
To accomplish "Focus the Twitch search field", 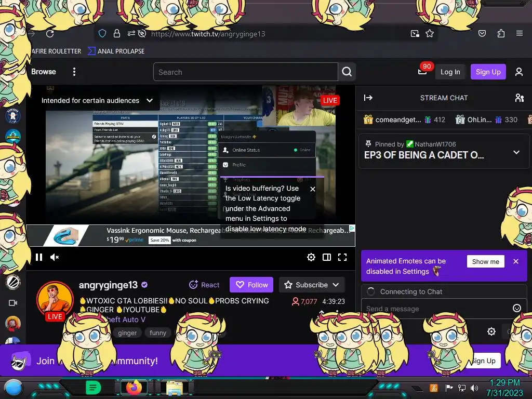I will [246, 72].
